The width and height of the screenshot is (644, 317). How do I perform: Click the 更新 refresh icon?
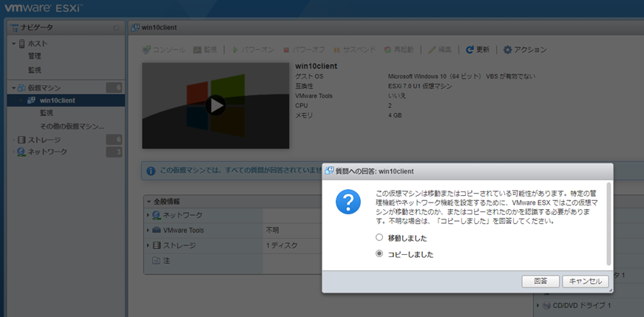[470, 50]
